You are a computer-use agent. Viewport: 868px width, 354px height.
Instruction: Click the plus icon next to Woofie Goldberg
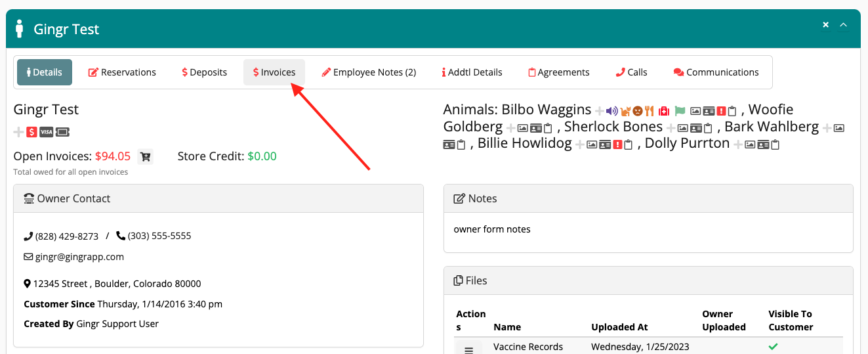[x=510, y=128]
